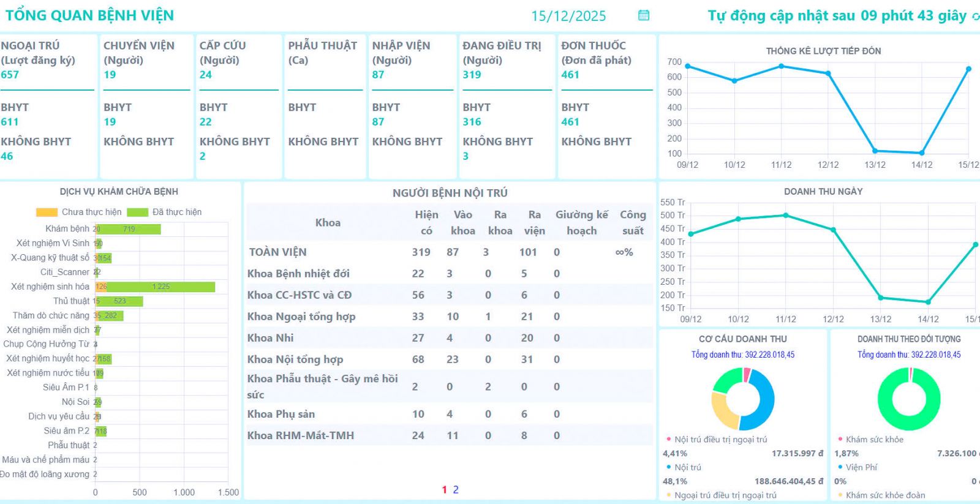Open the calendar date picker icon

(643, 15)
